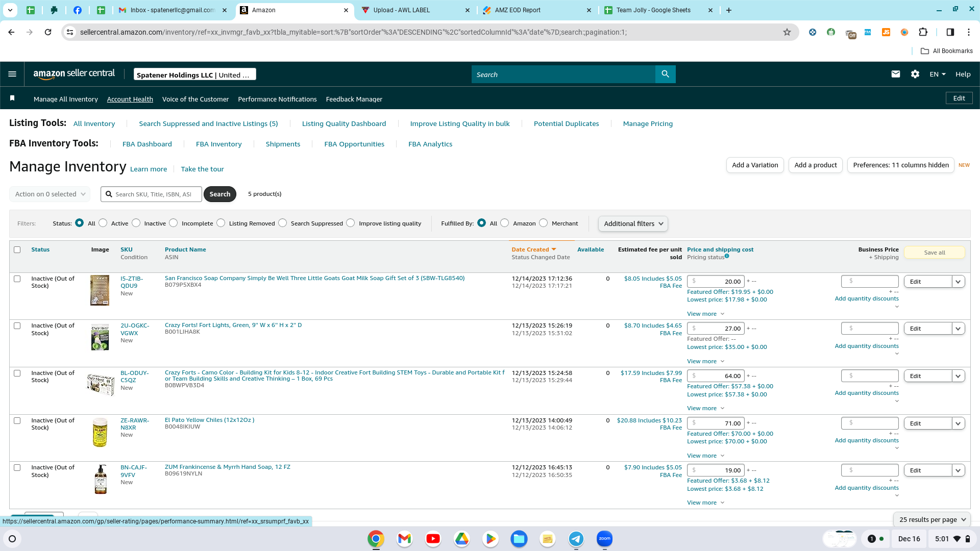
Task: Choose Fulfilled By Amazon radio button
Action: coord(505,223)
